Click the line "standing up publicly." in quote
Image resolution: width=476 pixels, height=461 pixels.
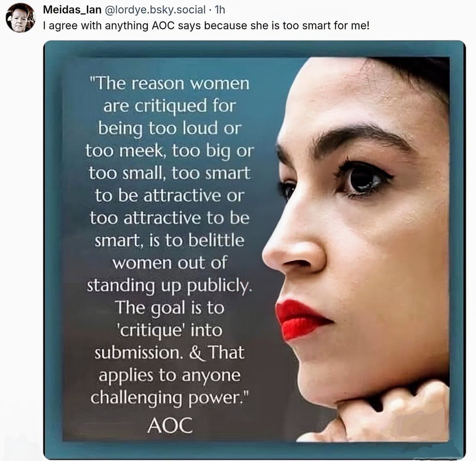click(x=170, y=286)
